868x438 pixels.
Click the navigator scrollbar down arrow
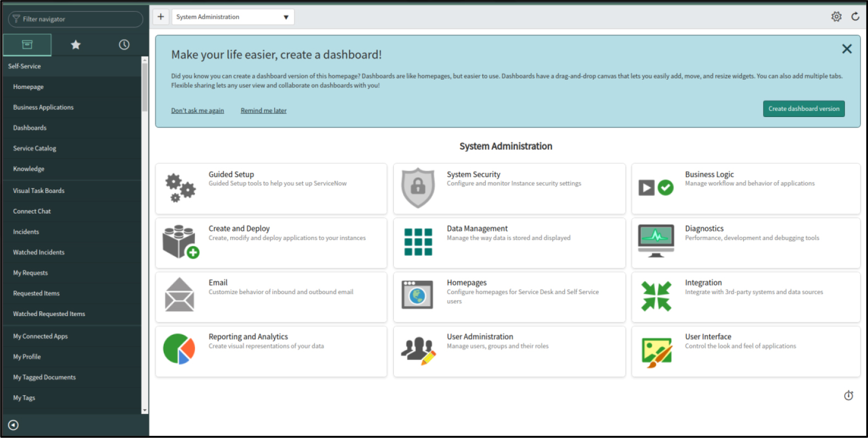coord(145,410)
